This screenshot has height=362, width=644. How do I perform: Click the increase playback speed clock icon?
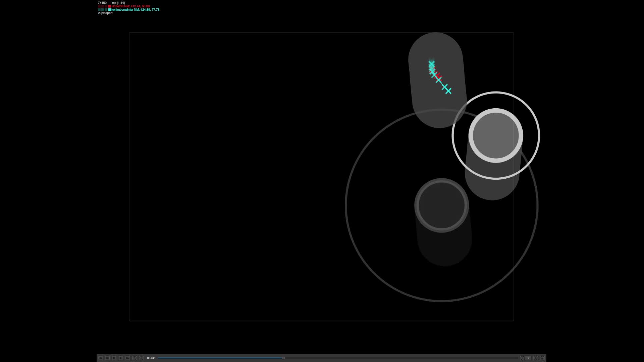(x=141, y=358)
